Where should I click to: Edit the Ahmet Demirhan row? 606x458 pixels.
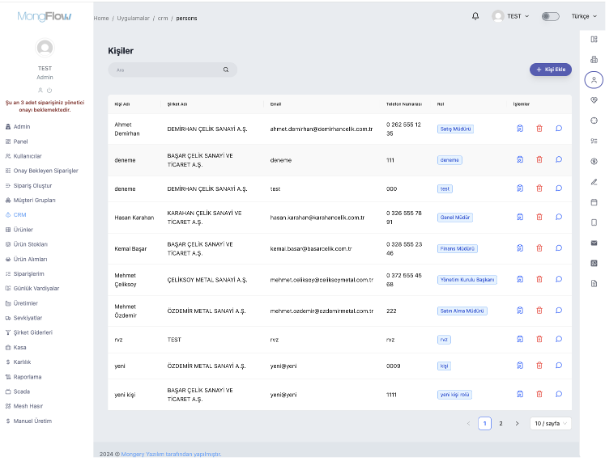(520, 128)
